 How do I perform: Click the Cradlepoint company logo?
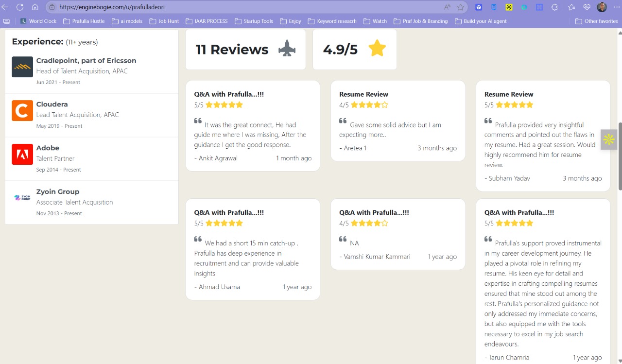22,67
